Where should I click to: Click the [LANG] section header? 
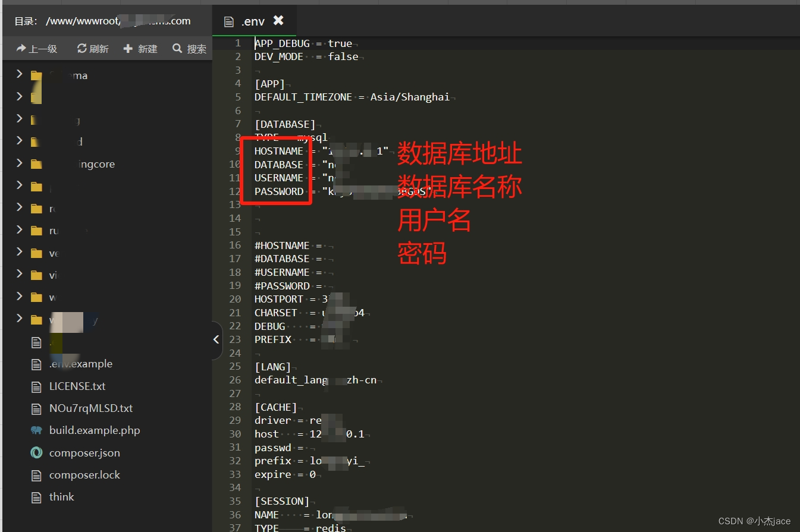coord(273,367)
